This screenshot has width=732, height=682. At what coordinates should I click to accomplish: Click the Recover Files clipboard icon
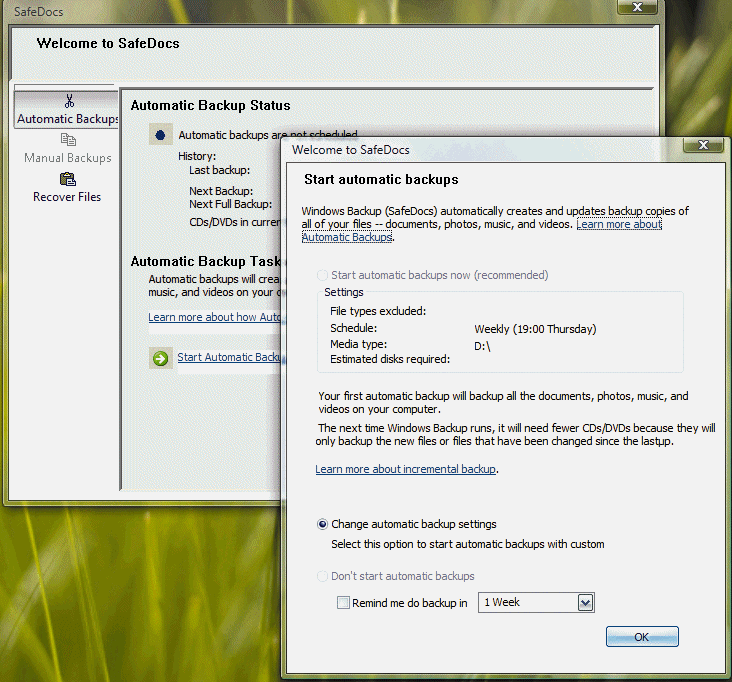[68, 179]
